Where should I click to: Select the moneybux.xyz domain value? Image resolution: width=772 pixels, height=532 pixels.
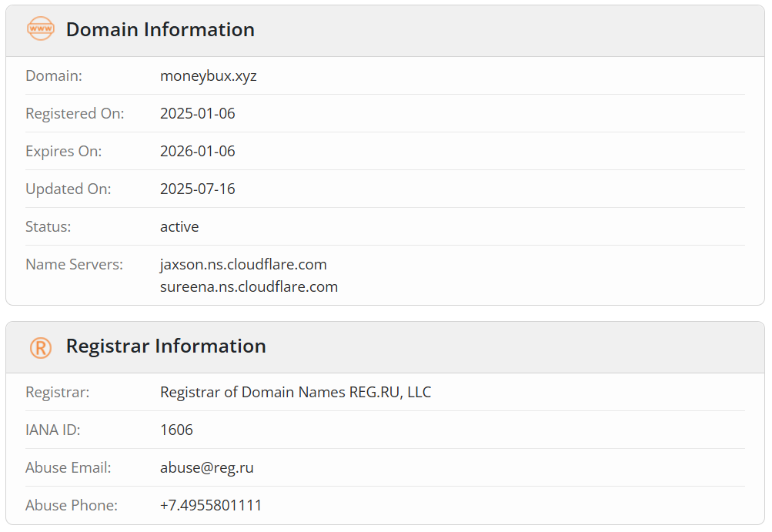[x=209, y=76]
